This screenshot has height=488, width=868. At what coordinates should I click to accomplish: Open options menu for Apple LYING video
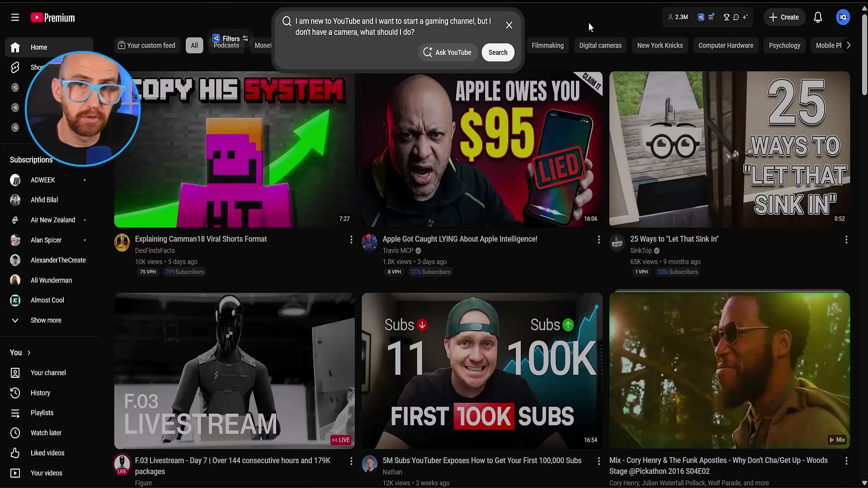(599, 239)
